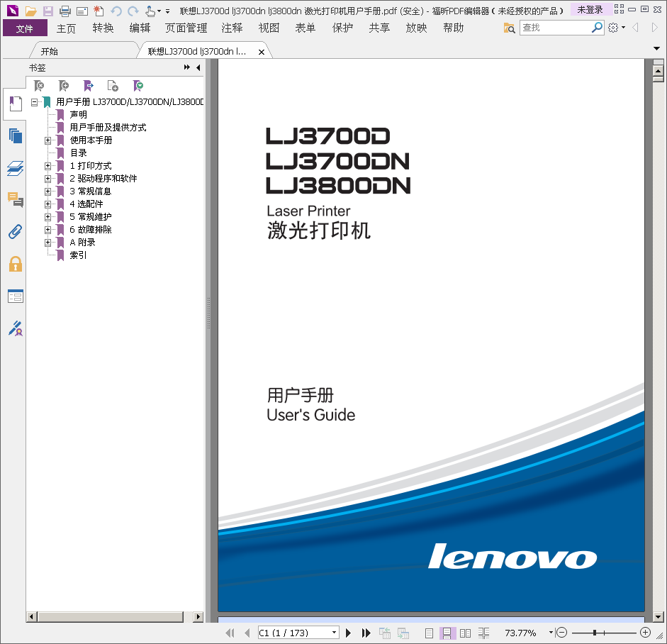Open the Comments panel icon
The image size is (667, 644).
(16, 199)
